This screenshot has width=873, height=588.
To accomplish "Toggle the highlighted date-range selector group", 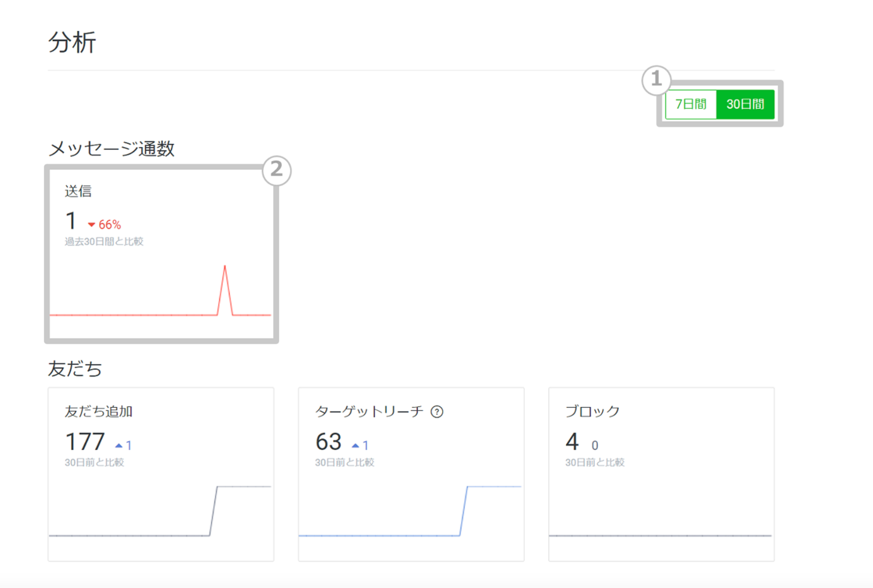I will (x=720, y=104).
